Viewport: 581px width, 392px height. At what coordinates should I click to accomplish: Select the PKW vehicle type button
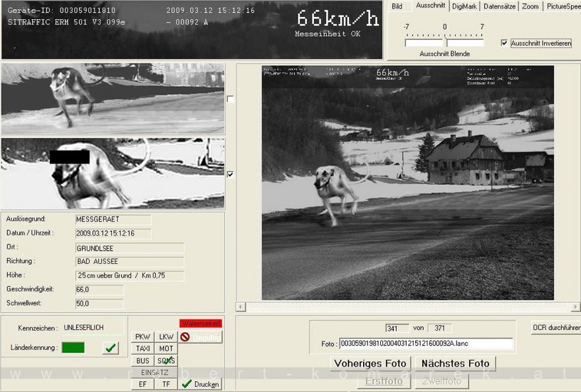(x=142, y=337)
